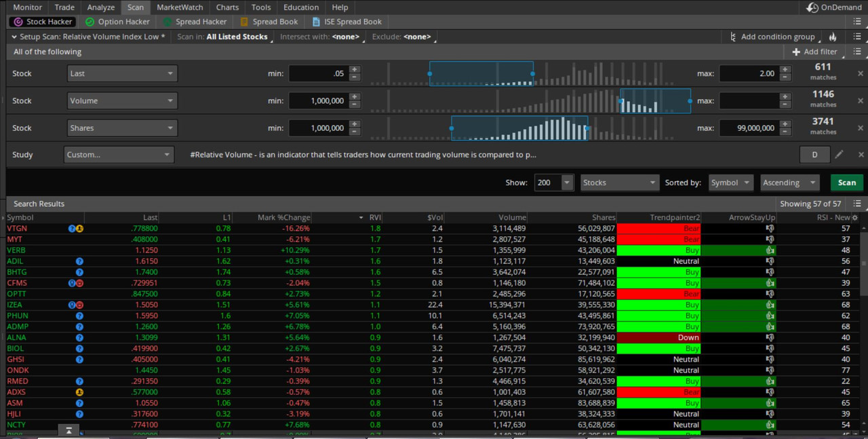Screen dimensions: 868x439
Task: Decrease the Last max value
Action: [785, 77]
